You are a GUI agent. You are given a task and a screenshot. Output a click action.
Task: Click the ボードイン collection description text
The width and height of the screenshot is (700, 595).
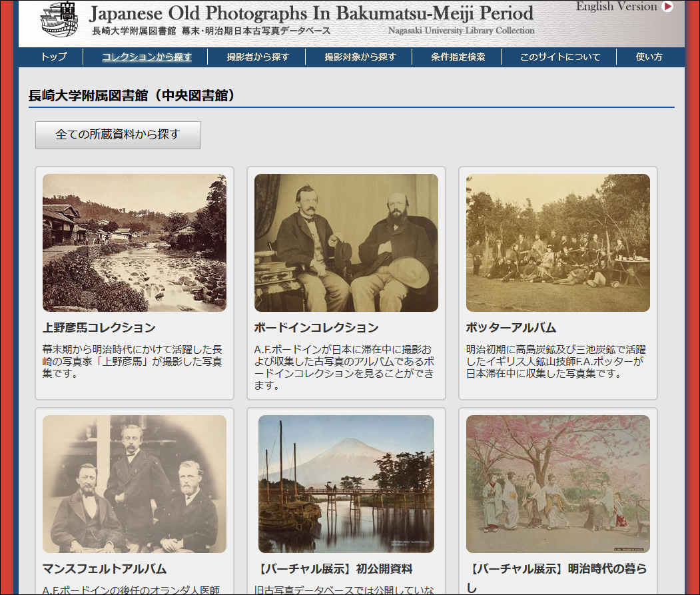[x=344, y=367]
